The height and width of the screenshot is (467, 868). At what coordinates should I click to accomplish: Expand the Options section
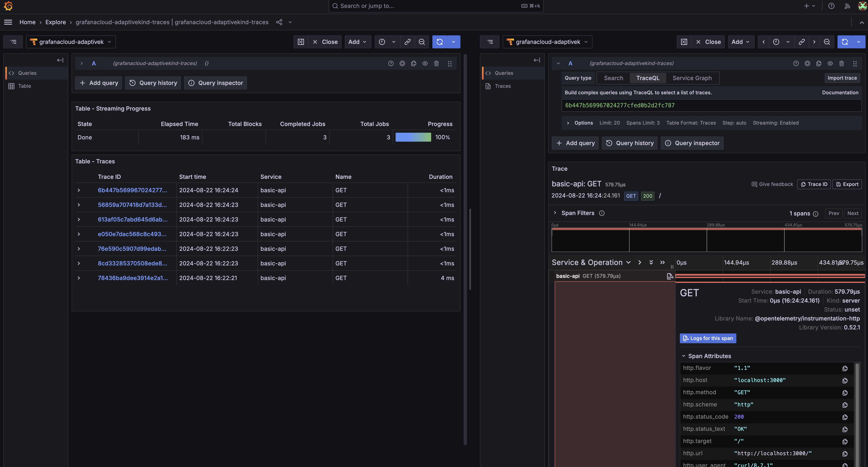tap(568, 123)
